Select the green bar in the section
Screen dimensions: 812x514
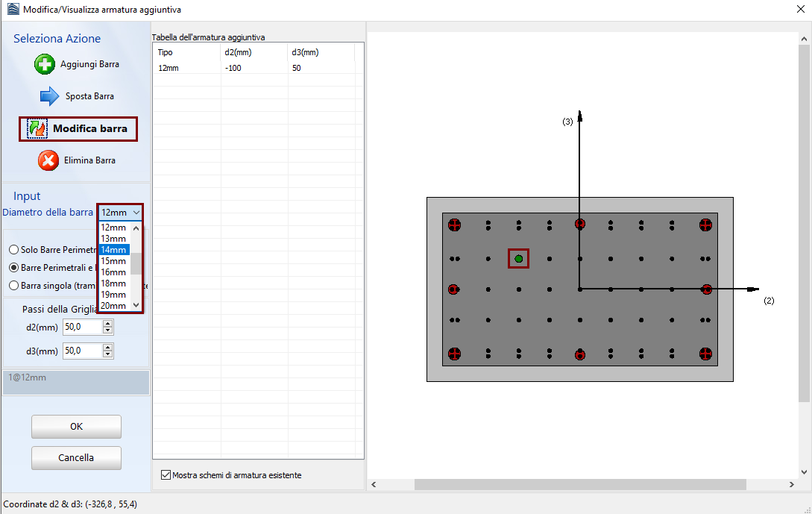518,258
